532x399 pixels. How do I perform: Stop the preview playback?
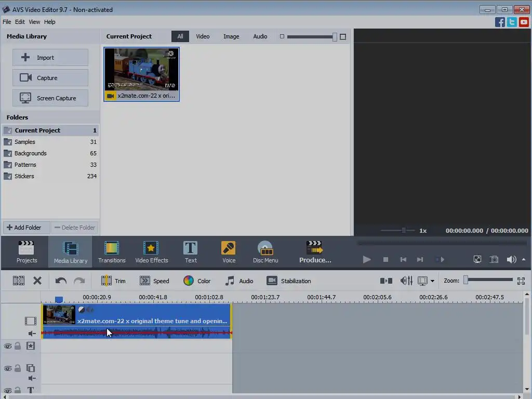coord(385,260)
